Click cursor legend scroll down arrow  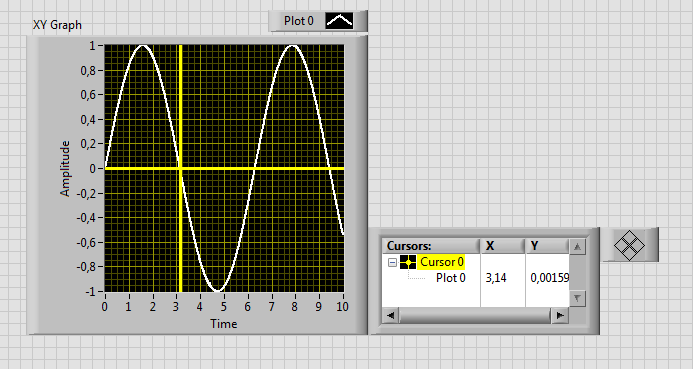[577, 298]
